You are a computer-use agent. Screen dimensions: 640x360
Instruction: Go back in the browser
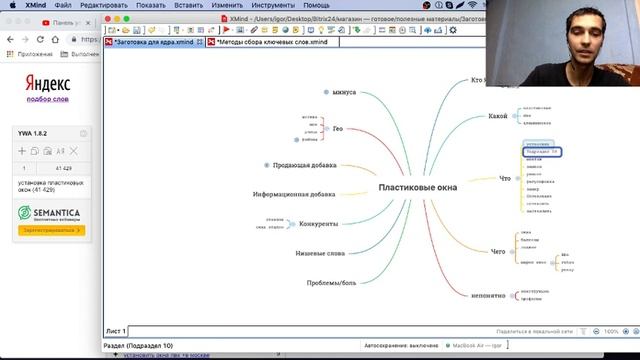pyautogui.click(x=10, y=39)
